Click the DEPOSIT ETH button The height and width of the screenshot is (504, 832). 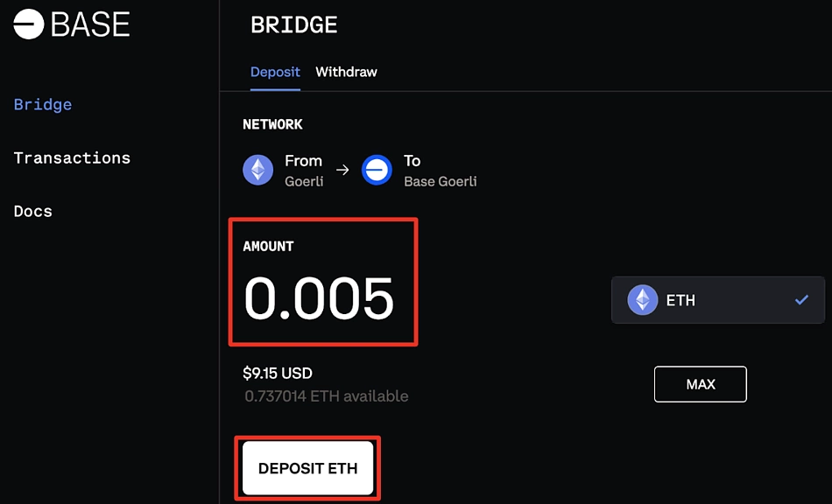coord(307,468)
